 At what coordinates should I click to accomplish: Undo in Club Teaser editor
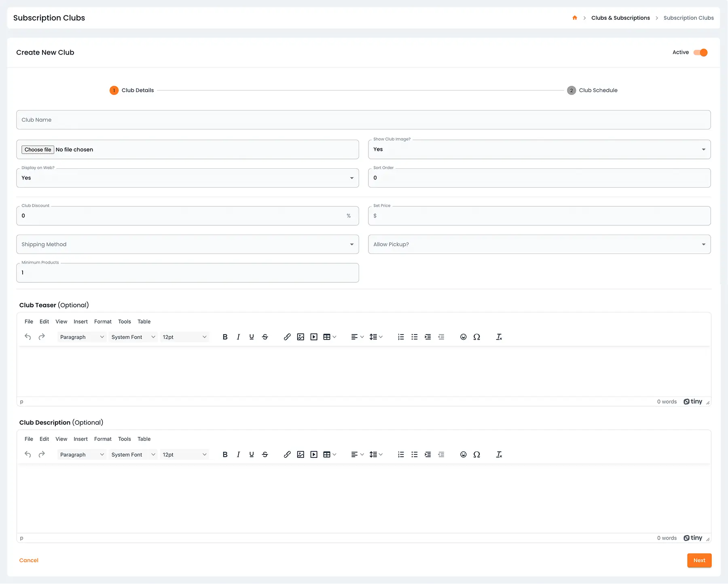[x=28, y=337]
